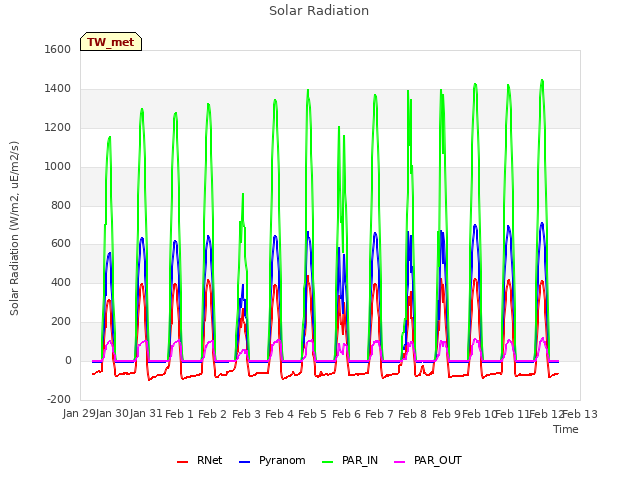Click the Feb 3 x-axis label
This screenshot has height=480, width=640.
pos(246,414)
